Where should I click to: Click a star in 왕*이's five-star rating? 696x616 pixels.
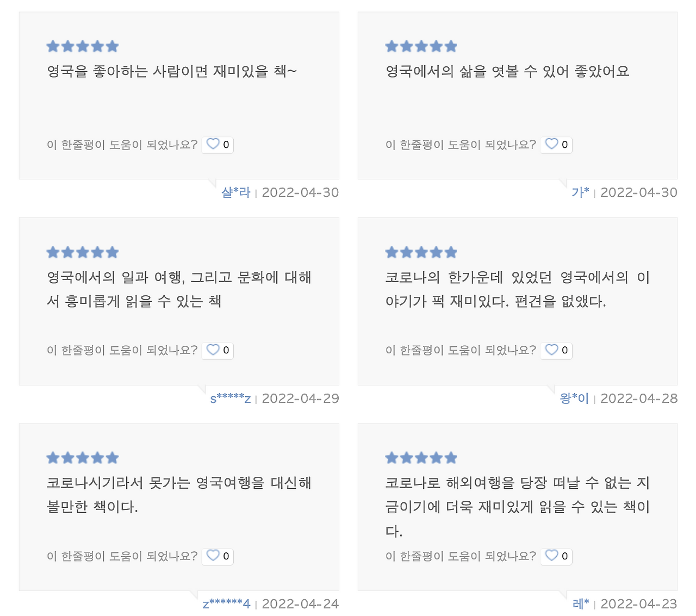[x=421, y=252]
